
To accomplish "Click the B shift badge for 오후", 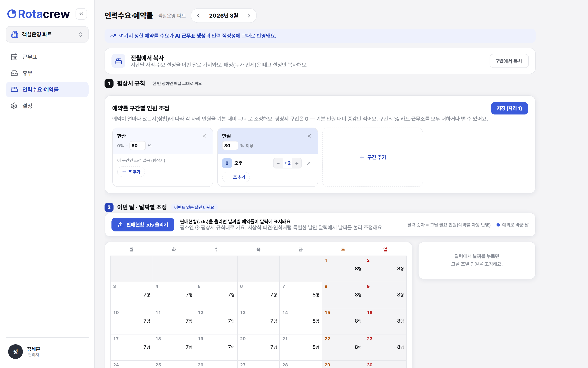I will click(x=227, y=163).
